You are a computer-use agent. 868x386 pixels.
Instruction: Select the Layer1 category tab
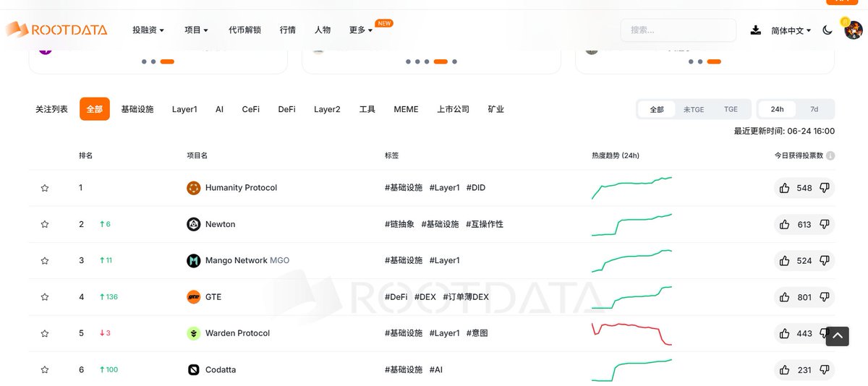(x=184, y=109)
